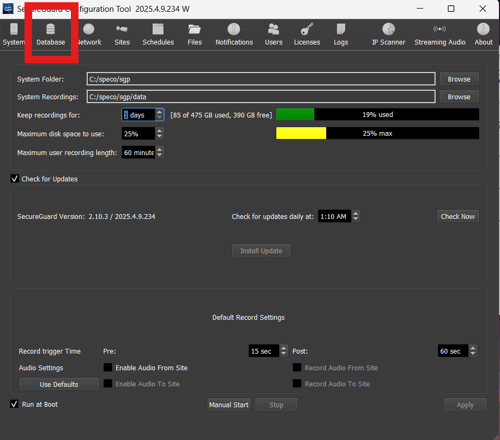Click the 19% used disk usage bar
Screen dimensions: 500x440
pos(377,114)
